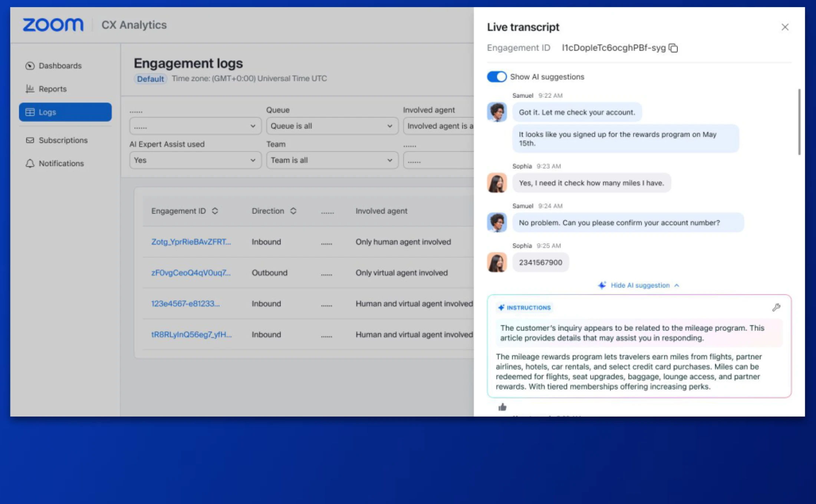
Task: Give thumbs up to AI suggestion
Action: click(502, 407)
